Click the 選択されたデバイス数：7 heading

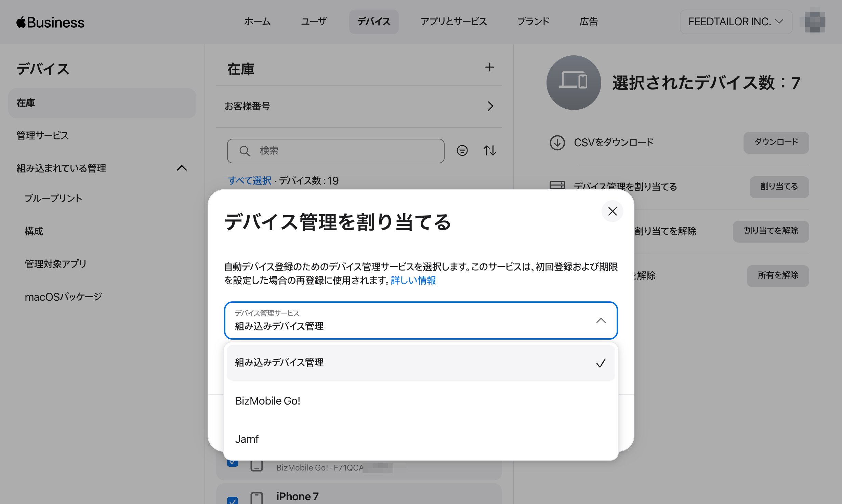(x=706, y=83)
